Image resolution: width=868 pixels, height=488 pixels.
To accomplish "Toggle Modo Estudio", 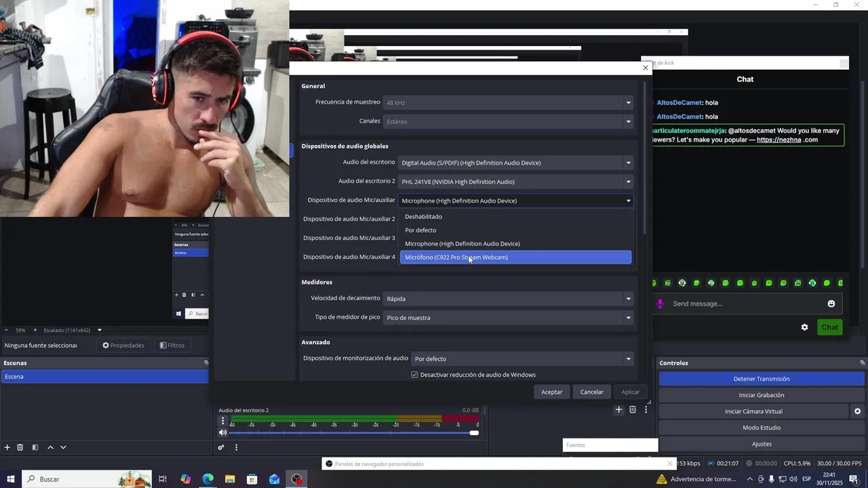I will [x=762, y=428].
